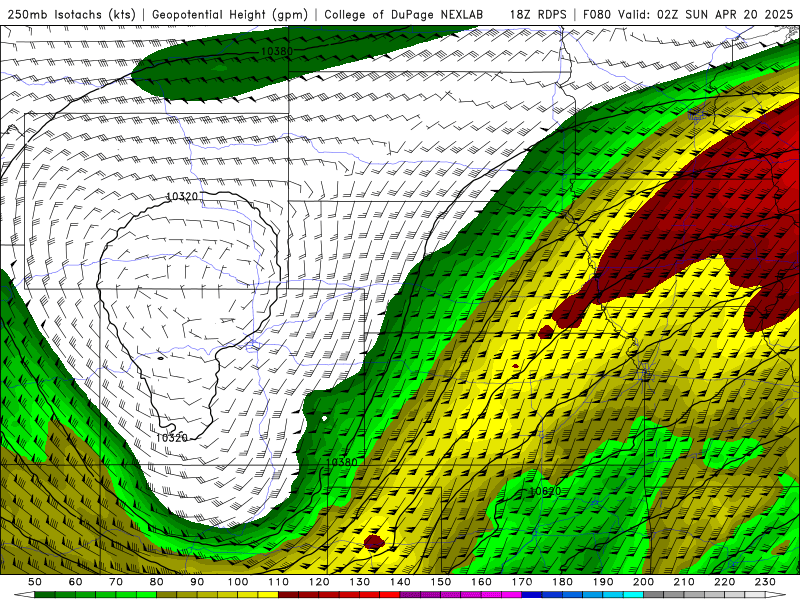Click the color bar label 60
800x600 pixels.
[x=76, y=582]
